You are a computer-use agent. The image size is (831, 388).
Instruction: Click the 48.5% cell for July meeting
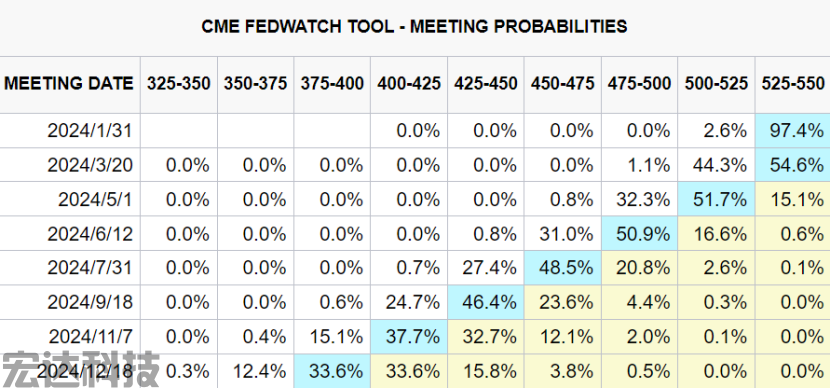[562, 267]
